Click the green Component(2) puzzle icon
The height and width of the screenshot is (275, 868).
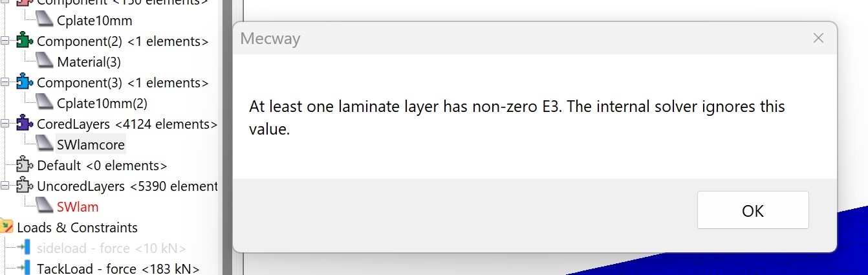[x=25, y=41]
